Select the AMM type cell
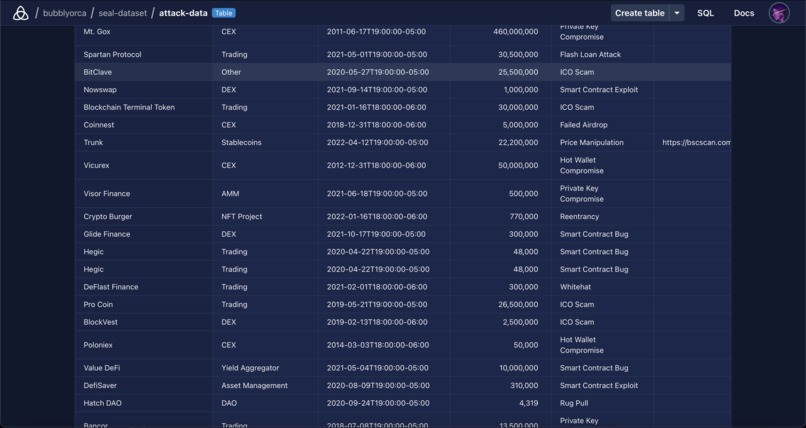Viewport: 806px width, 428px height. click(266, 194)
